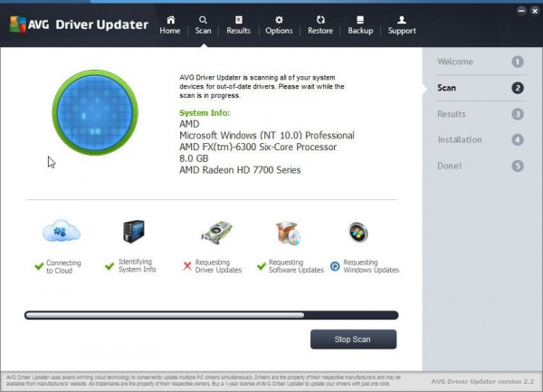This screenshot has width=543, height=392.
Task: Click the 'Requesting Software Updates' label
Action: coord(296,266)
